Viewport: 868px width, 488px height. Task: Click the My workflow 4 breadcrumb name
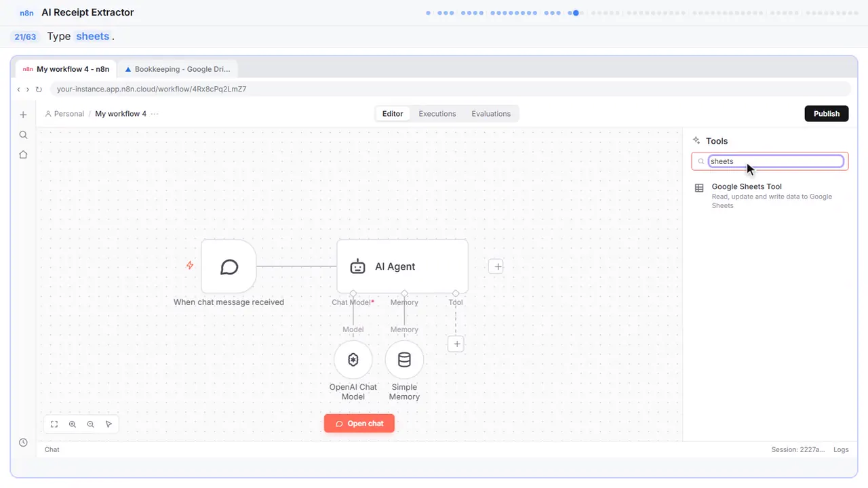coord(121,114)
